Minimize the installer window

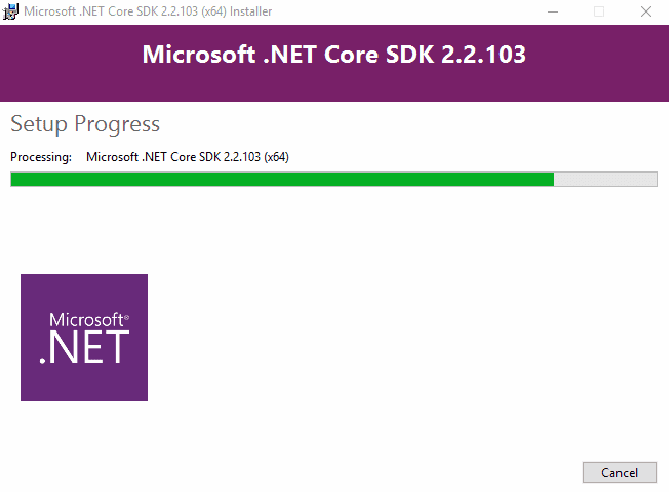click(553, 11)
